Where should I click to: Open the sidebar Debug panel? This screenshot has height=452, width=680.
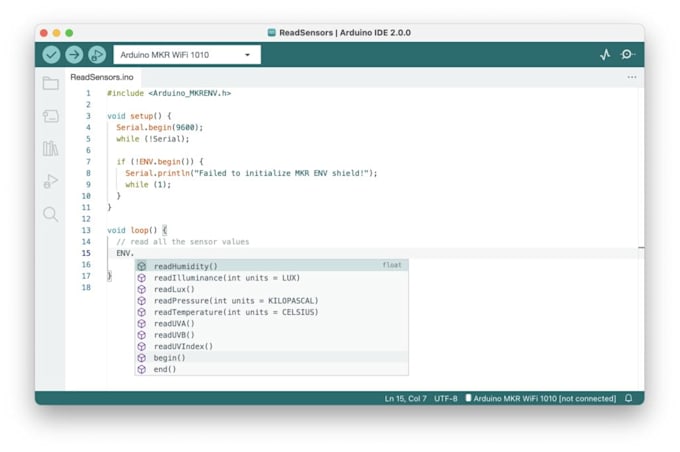pyautogui.click(x=51, y=181)
